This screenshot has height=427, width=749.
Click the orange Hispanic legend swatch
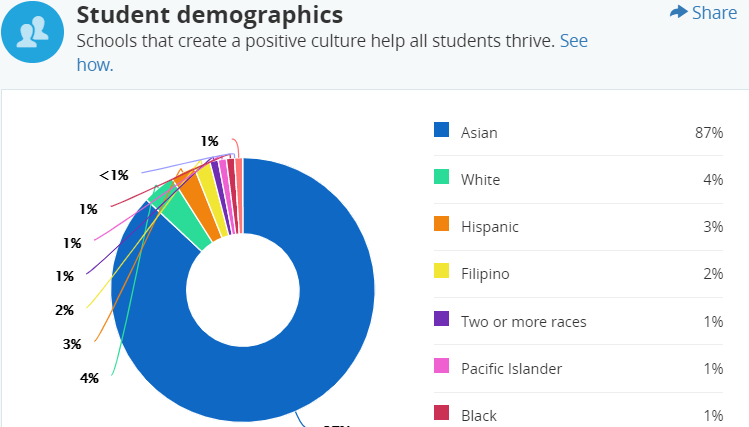(441, 224)
